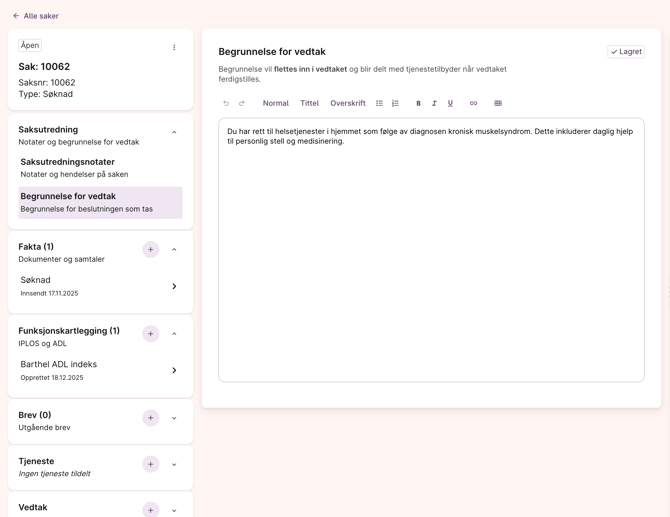Insert a numbered list
Image resolution: width=670 pixels, height=517 pixels.
coord(396,103)
